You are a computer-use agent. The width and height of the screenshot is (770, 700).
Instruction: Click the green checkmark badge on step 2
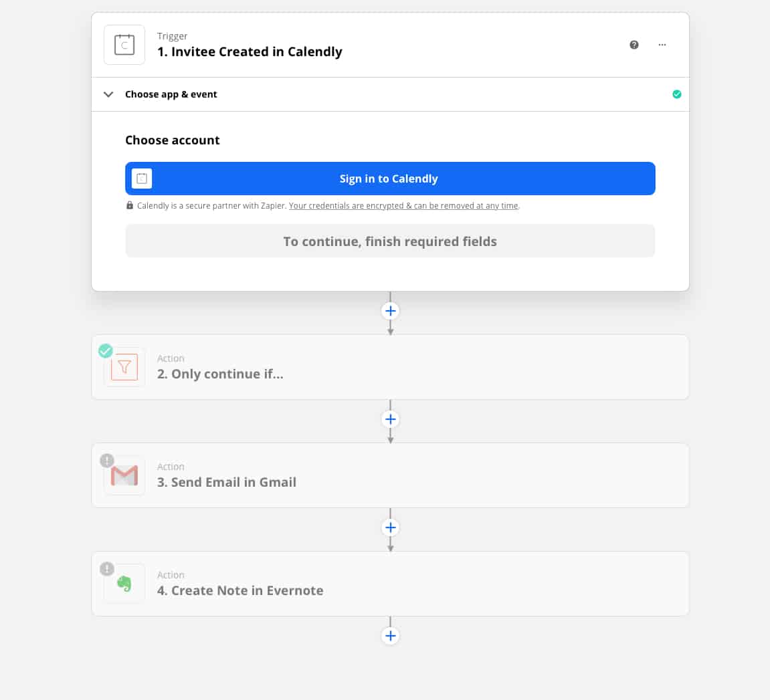click(106, 350)
